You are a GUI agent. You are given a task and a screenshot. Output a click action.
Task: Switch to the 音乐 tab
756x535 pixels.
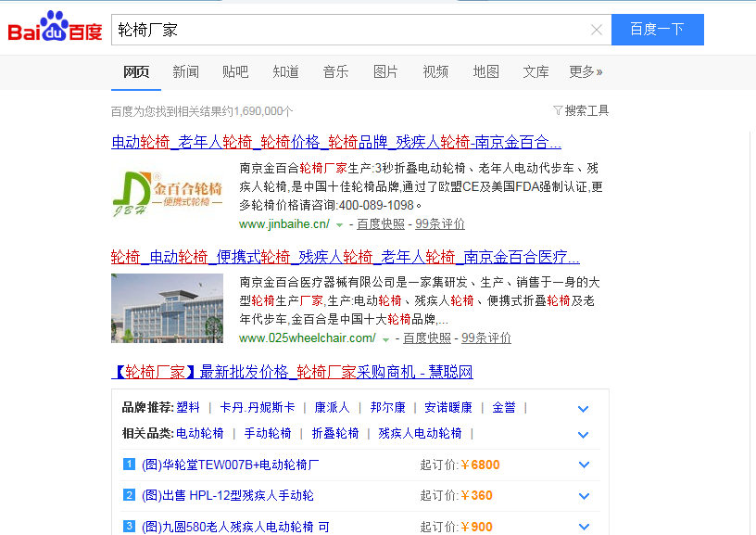pyautogui.click(x=335, y=72)
